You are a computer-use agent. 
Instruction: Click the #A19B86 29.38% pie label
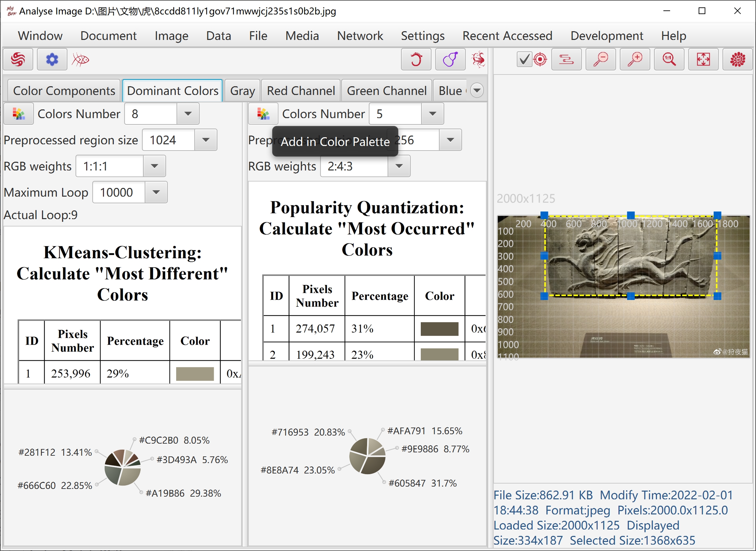[x=184, y=493]
